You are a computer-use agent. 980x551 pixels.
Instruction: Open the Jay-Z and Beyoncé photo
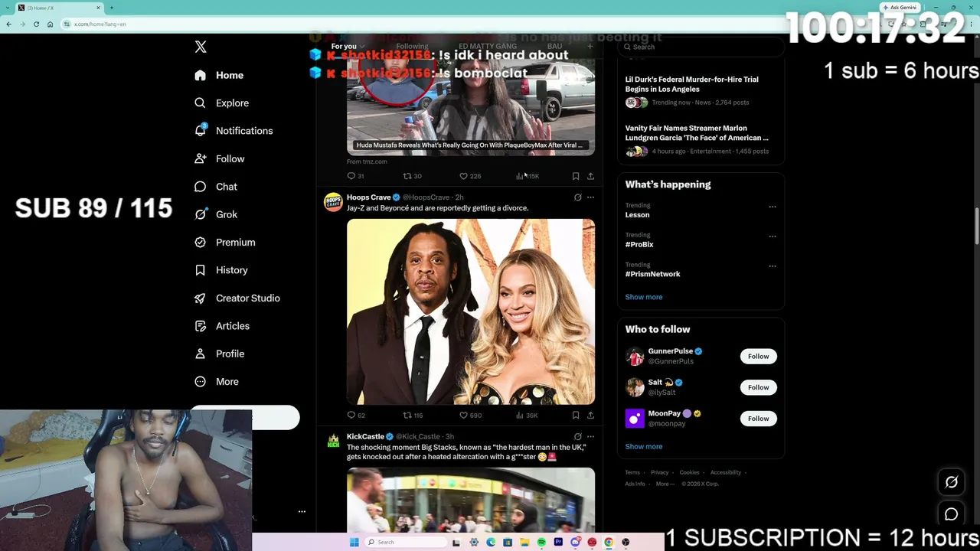point(471,311)
